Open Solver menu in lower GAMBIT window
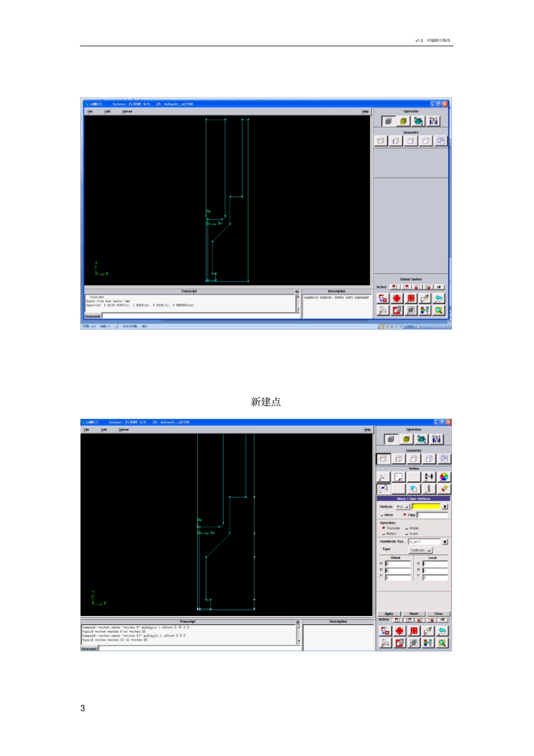The image size is (534, 756). tap(124, 429)
